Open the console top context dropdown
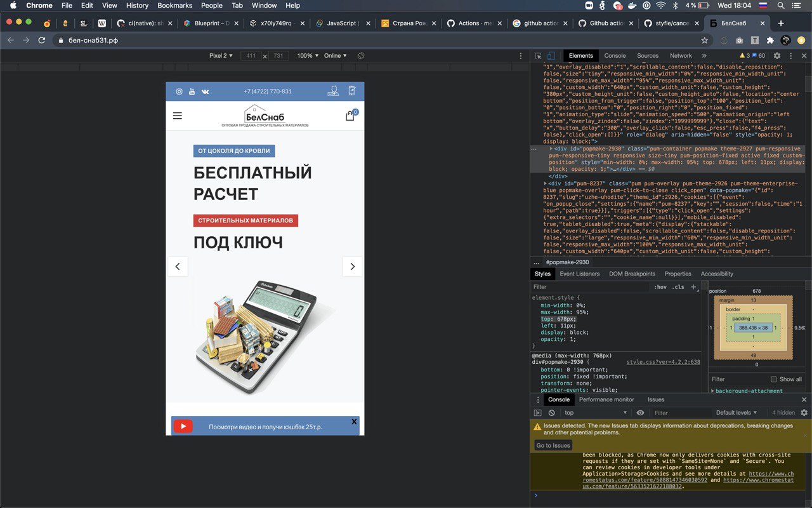Viewport: 812px width, 508px height. coord(596,413)
